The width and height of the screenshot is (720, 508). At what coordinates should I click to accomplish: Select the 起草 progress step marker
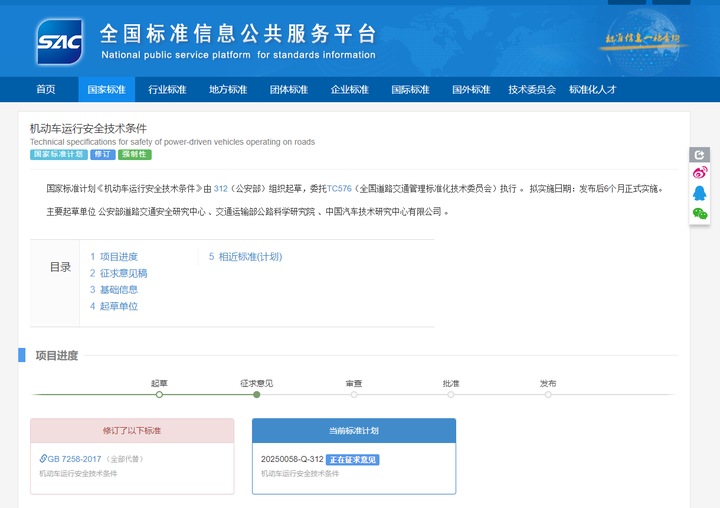[x=159, y=395]
